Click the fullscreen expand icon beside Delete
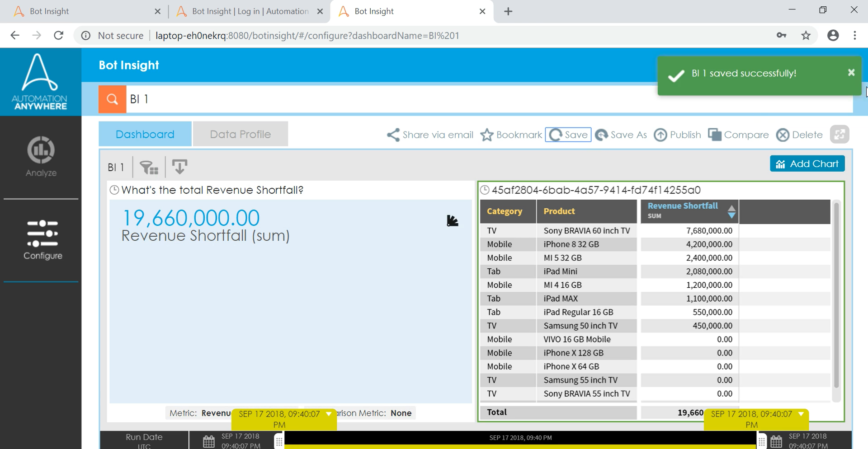Screen dimensions: 868x449 click(840, 135)
